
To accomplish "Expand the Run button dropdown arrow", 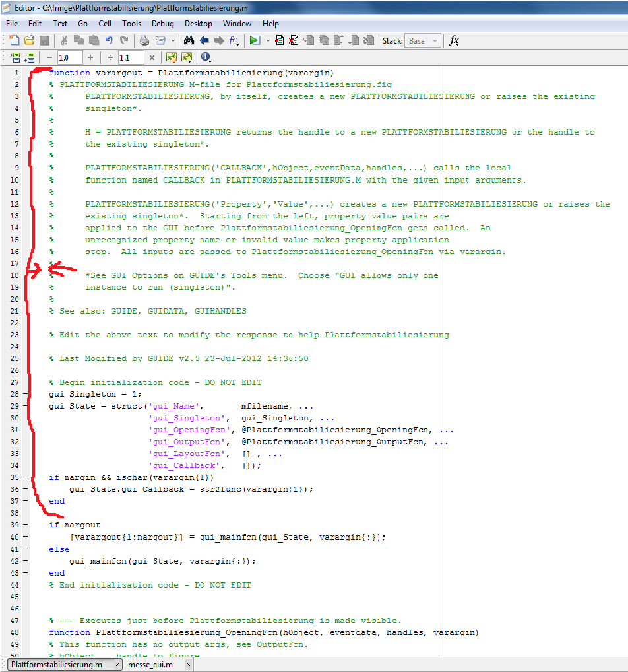I will coord(267,41).
